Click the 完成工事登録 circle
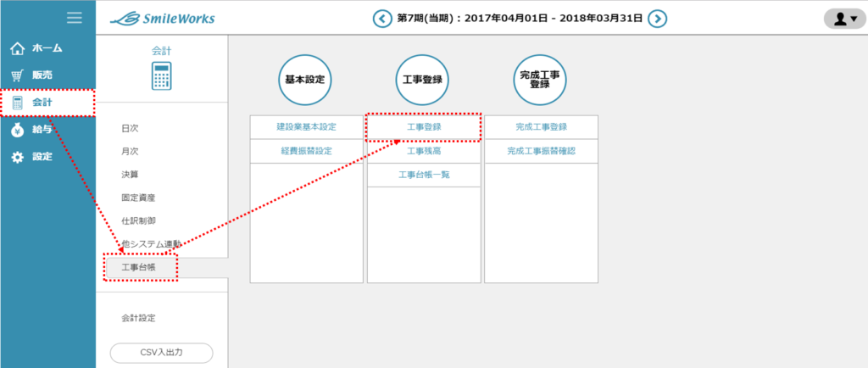This screenshot has width=868, height=368. pos(539,80)
